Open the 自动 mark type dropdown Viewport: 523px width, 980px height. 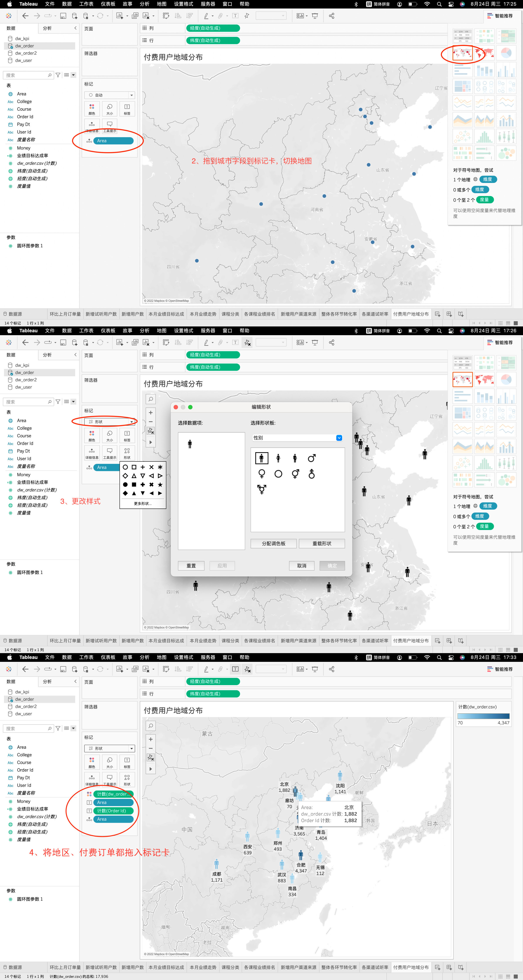click(x=109, y=95)
